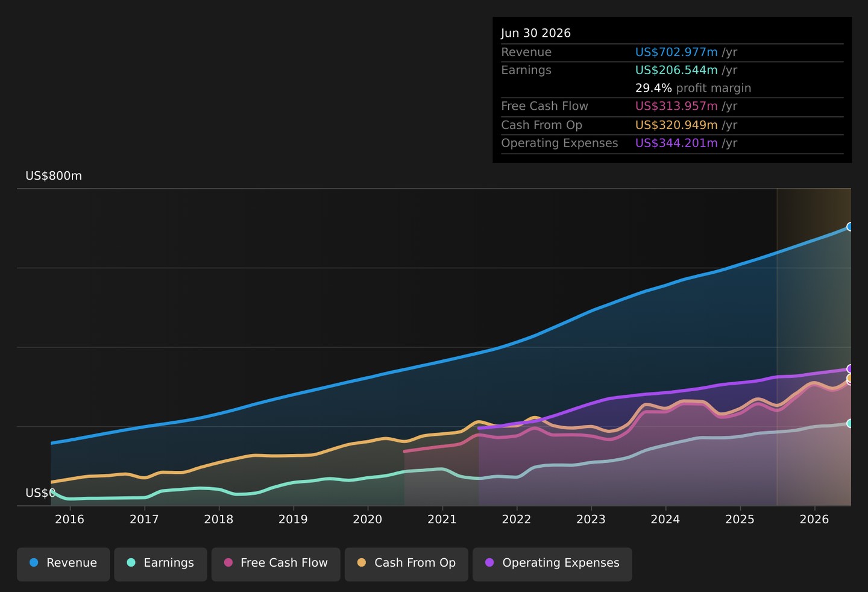Click the blue Revenue legend dot

coord(34,562)
